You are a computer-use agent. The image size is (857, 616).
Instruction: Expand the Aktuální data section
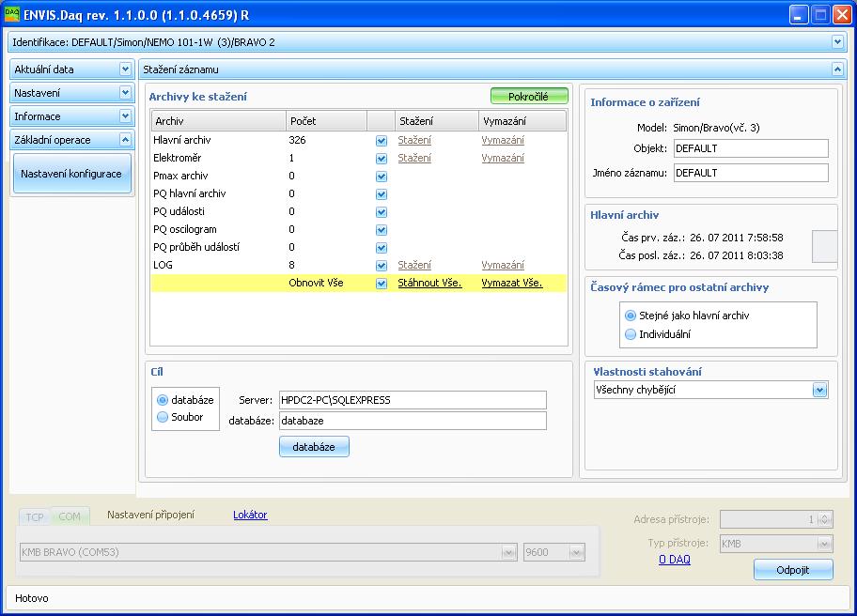pos(125,69)
